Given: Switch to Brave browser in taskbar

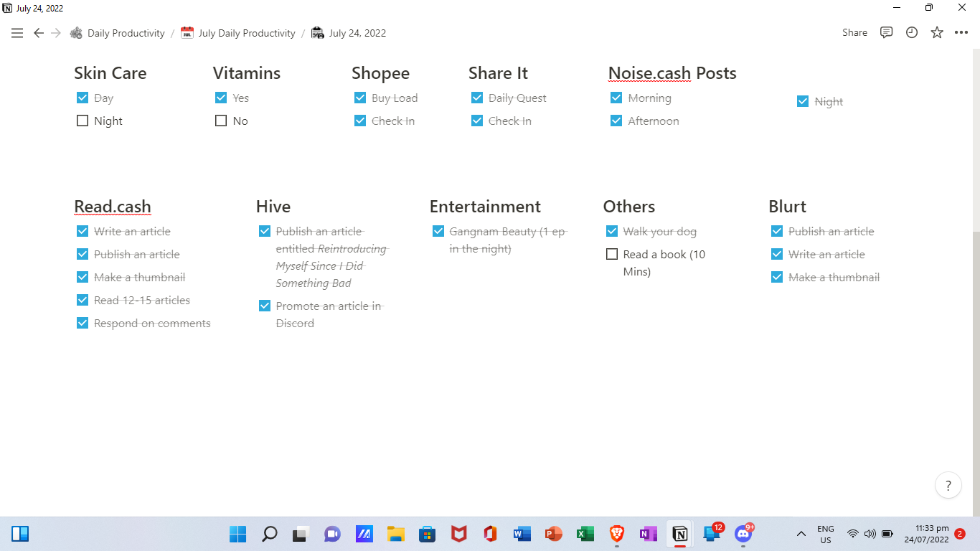Looking at the screenshot, I should pyautogui.click(x=616, y=534).
